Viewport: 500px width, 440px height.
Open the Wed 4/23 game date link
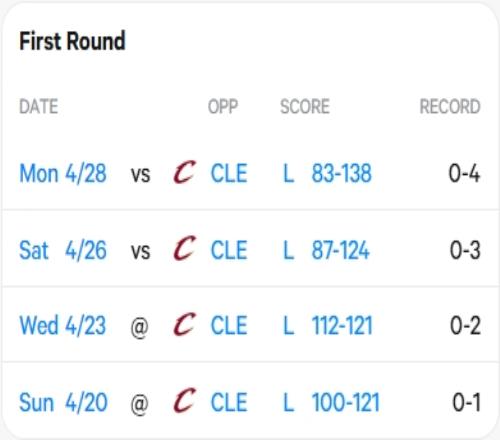[x=63, y=325]
